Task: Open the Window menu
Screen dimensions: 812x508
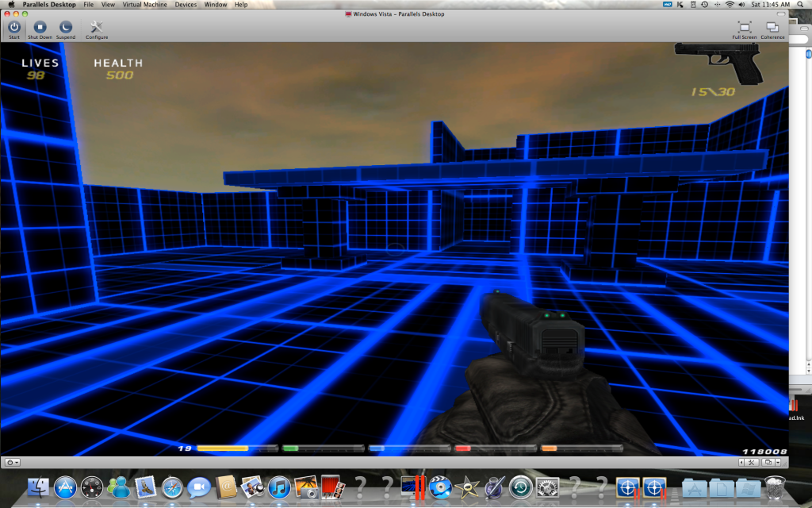Action: [216, 4]
